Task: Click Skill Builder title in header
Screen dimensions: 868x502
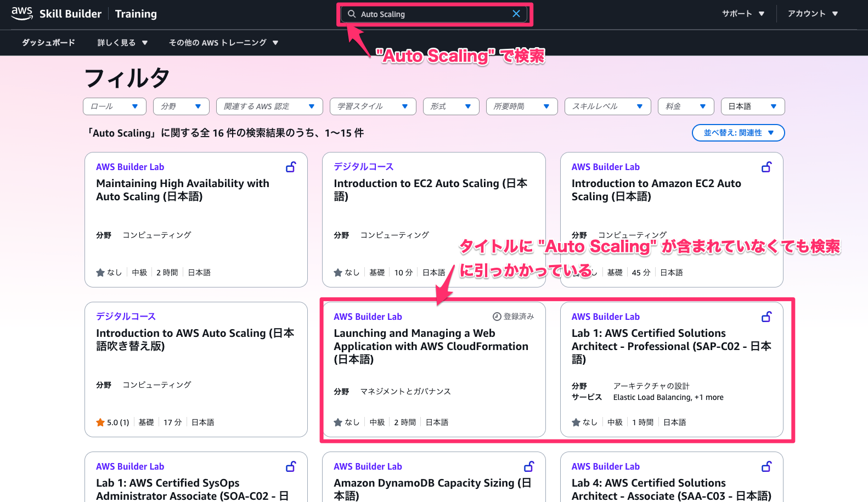Action: point(70,14)
